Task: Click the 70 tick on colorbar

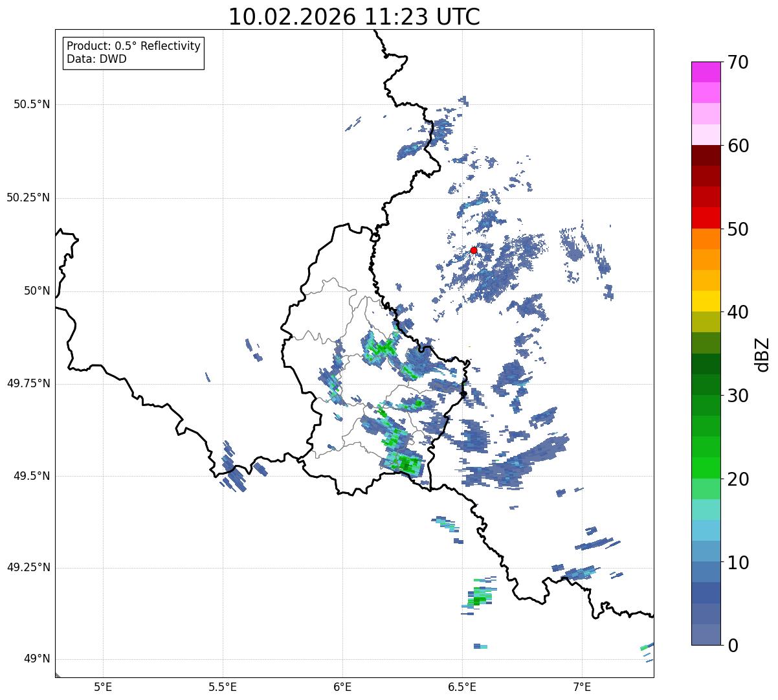Action: coord(738,62)
